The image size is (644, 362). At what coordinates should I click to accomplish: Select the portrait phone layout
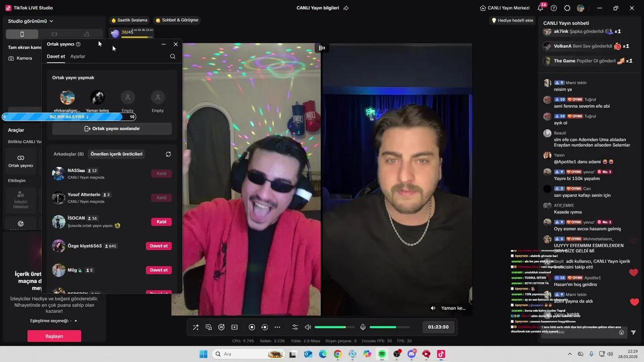coord(22,34)
